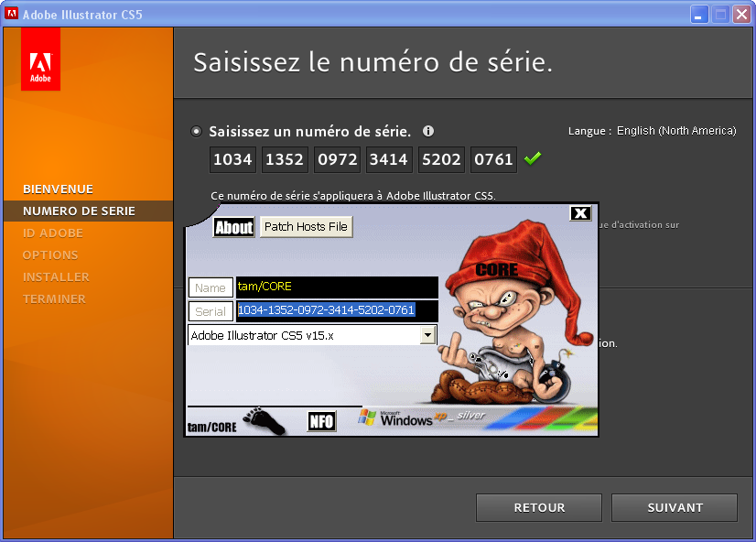Image resolution: width=756 pixels, height=542 pixels.
Task: Select the ID ADOBE step
Action: [52, 233]
